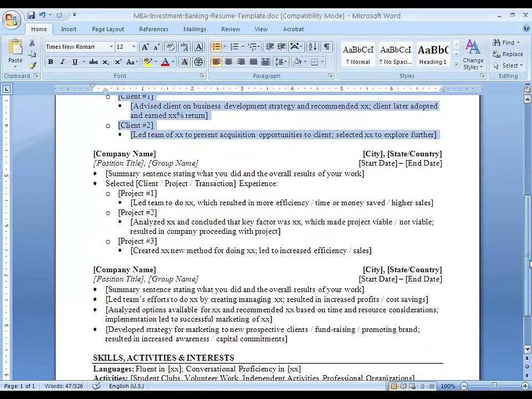
Task: Open the Word Help question icon
Action: click(x=526, y=28)
